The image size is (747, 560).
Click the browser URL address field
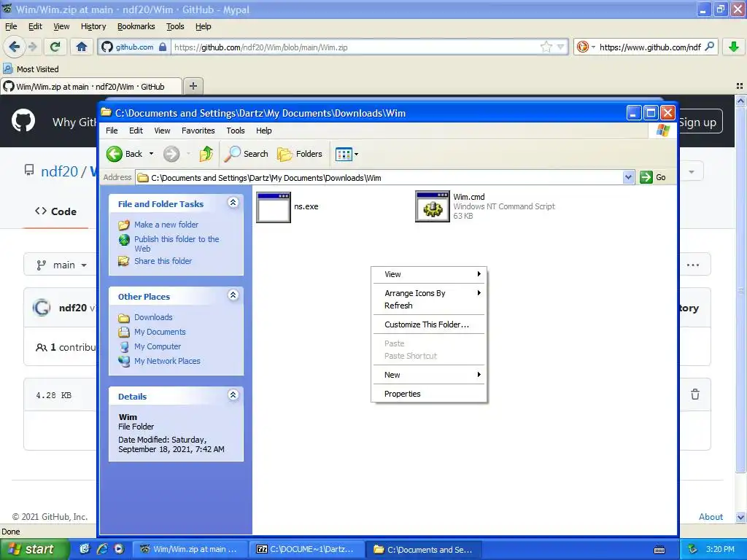tap(355, 47)
